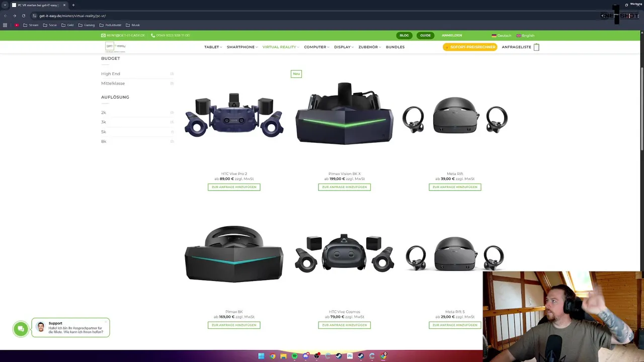
Task: Click the Blog button
Action: (x=404, y=36)
